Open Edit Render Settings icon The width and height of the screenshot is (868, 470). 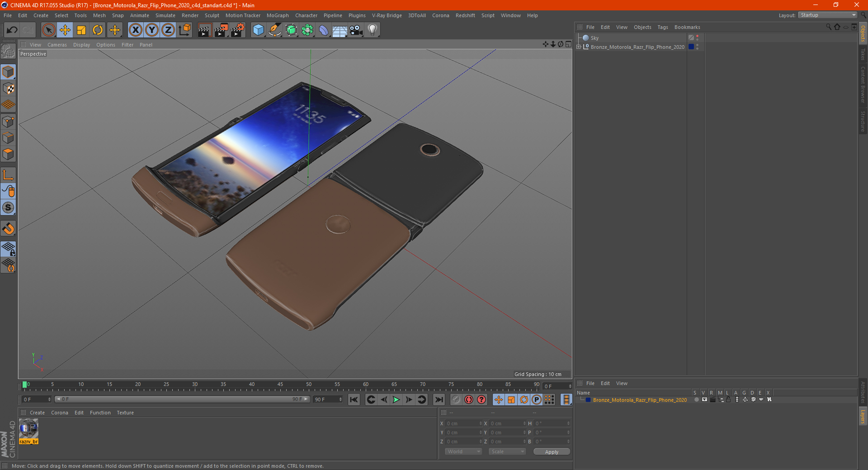coord(238,30)
